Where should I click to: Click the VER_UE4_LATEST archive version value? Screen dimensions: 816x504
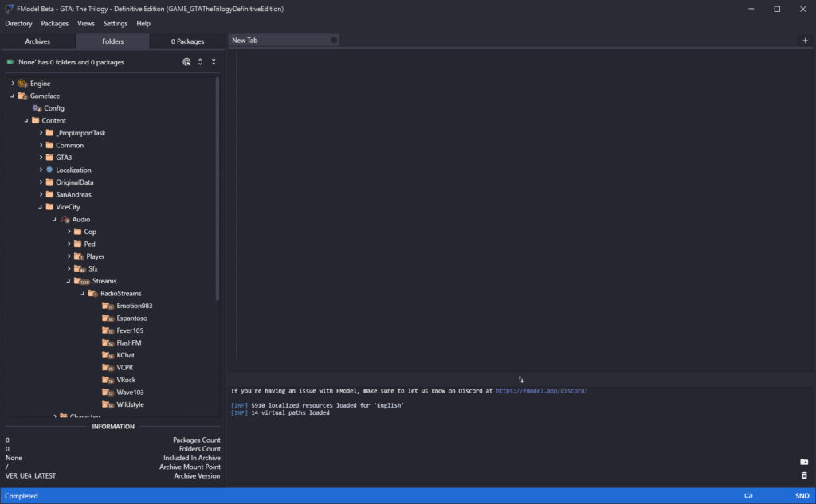tap(31, 476)
